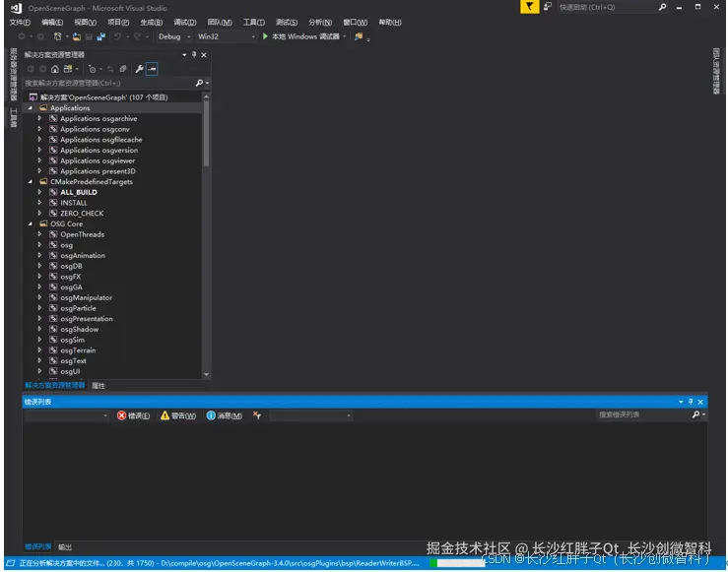Click the Solution Explorer vertical scrollbar thumb
This screenshot has height=572, width=728.
point(206,133)
